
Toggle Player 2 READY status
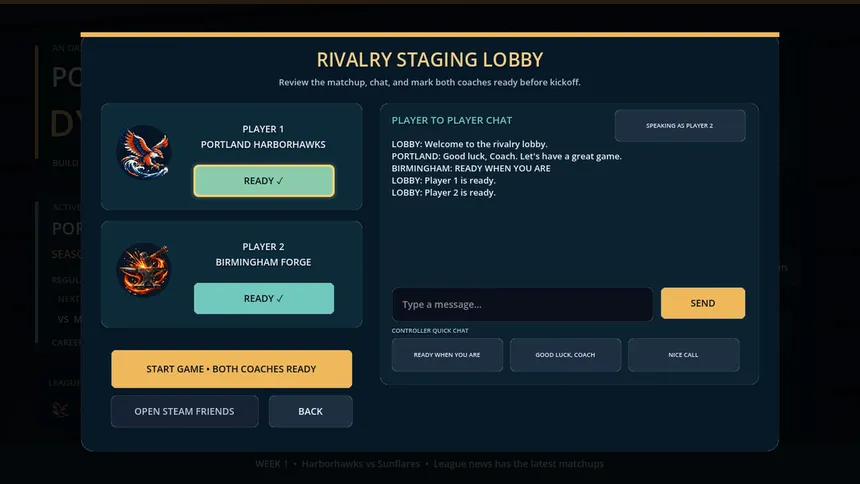264,299
